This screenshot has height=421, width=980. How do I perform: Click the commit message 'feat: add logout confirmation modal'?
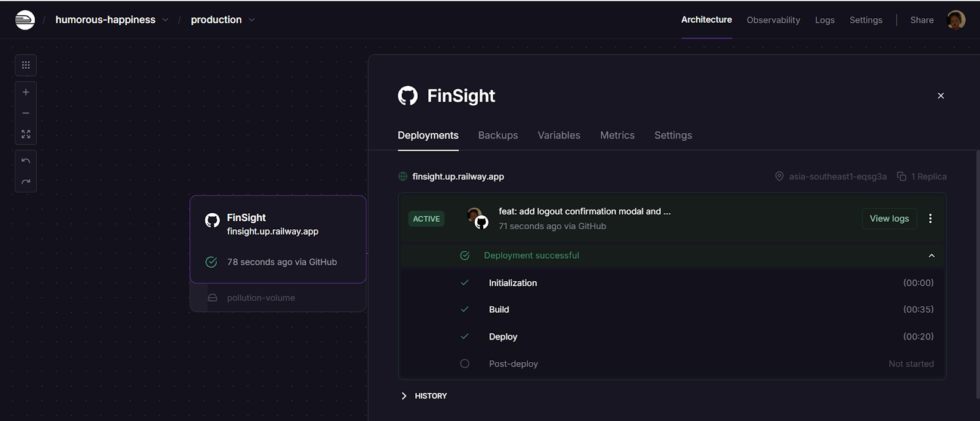(584, 211)
